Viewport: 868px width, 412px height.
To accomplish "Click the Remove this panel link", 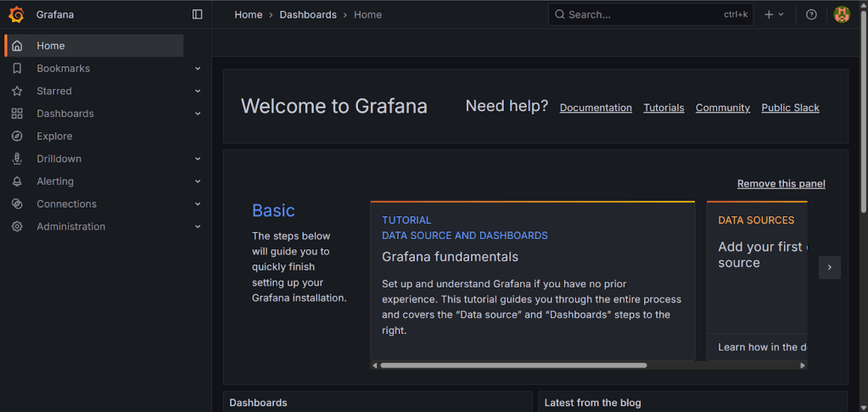I will pyautogui.click(x=781, y=184).
